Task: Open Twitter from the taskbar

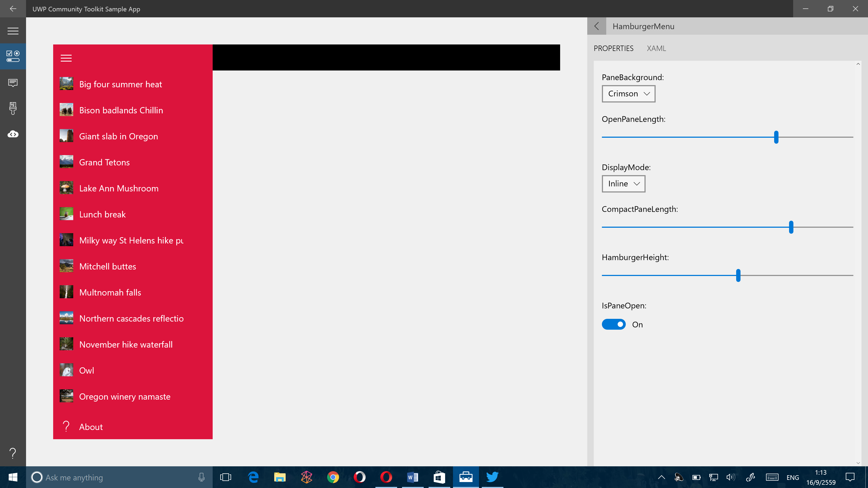Action: point(492,477)
